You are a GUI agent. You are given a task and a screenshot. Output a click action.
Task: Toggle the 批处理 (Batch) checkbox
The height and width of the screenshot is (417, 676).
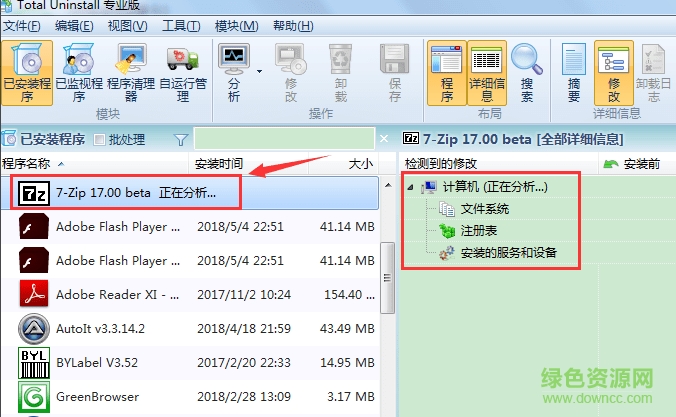(x=100, y=140)
